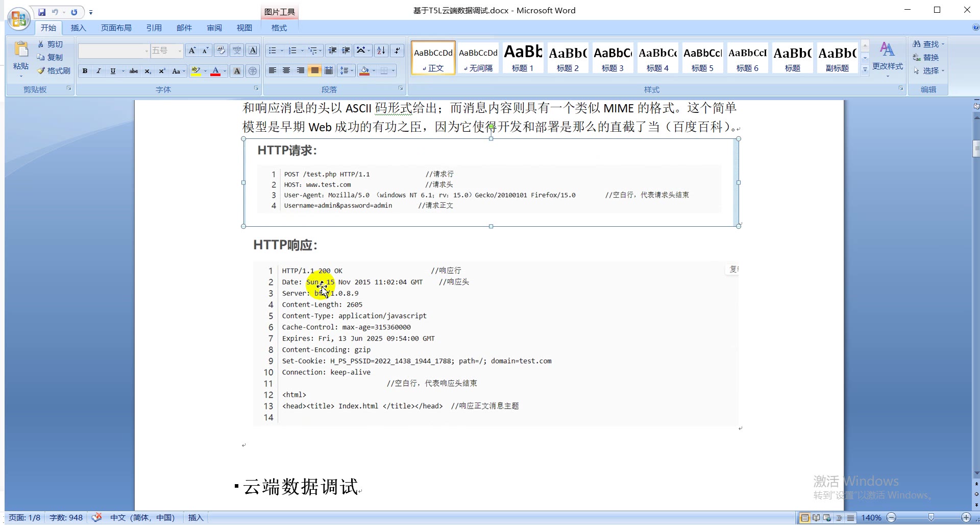Redo the last action
The height and width of the screenshot is (525, 980).
(x=74, y=12)
